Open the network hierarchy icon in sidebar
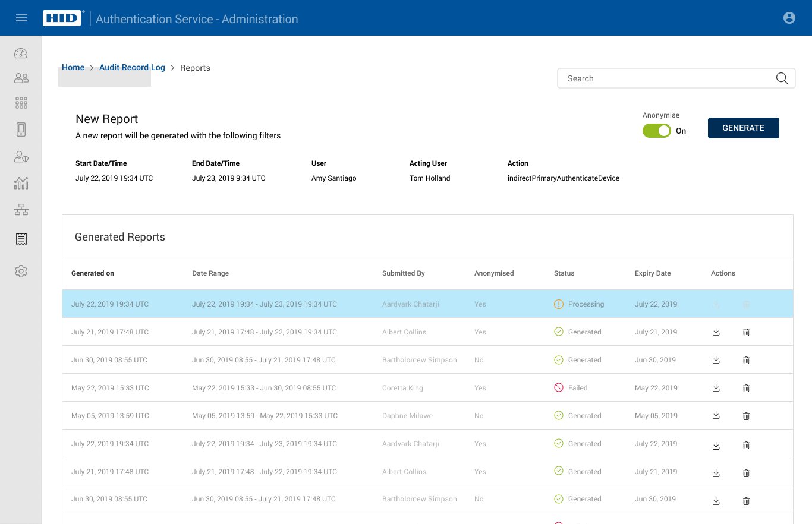This screenshot has width=812, height=524. pyautogui.click(x=21, y=210)
